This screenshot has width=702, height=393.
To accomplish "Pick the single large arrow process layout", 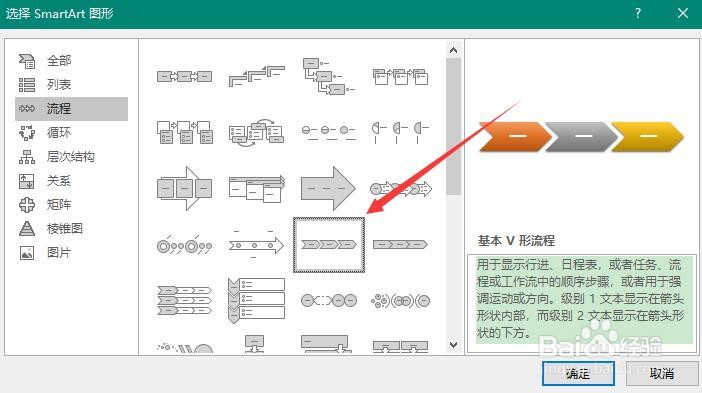I will point(329,188).
